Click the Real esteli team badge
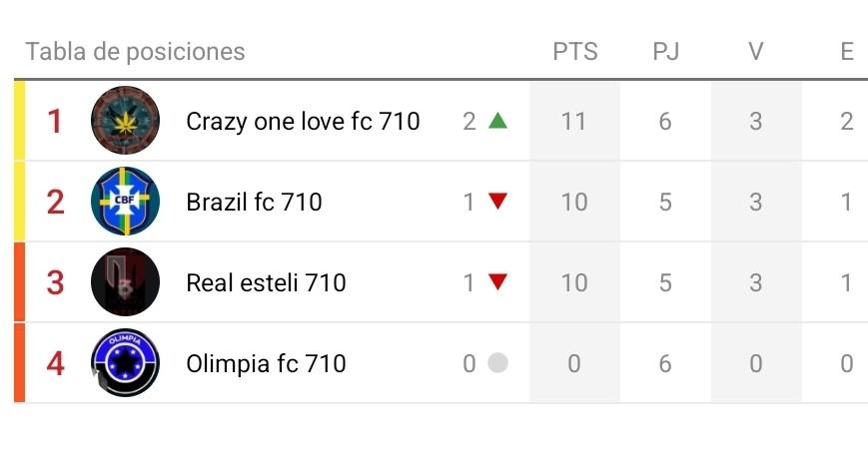The height and width of the screenshot is (455, 868). 125,282
